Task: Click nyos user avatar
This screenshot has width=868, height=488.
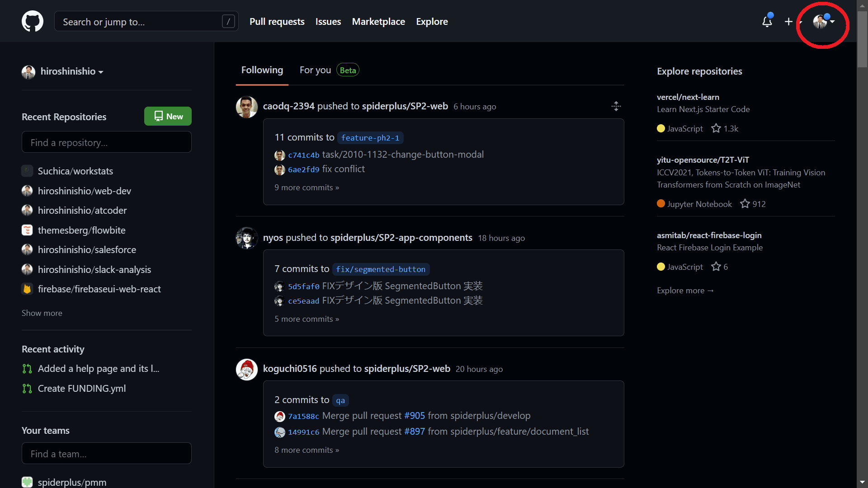Action: [247, 238]
